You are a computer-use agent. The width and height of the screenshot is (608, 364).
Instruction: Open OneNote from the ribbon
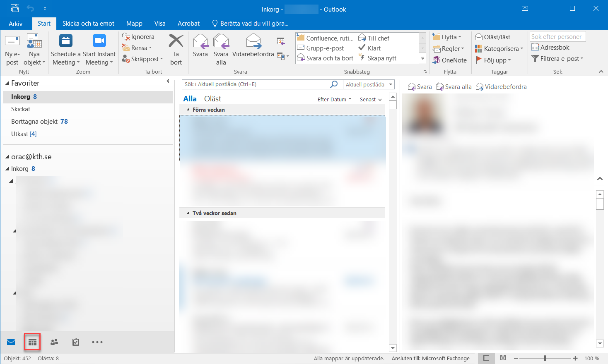coord(449,60)
